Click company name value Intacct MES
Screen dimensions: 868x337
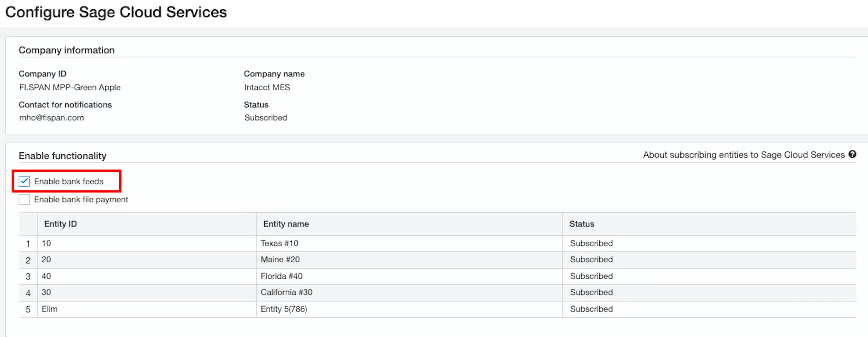pyautogui.click(x=267, y=87)
